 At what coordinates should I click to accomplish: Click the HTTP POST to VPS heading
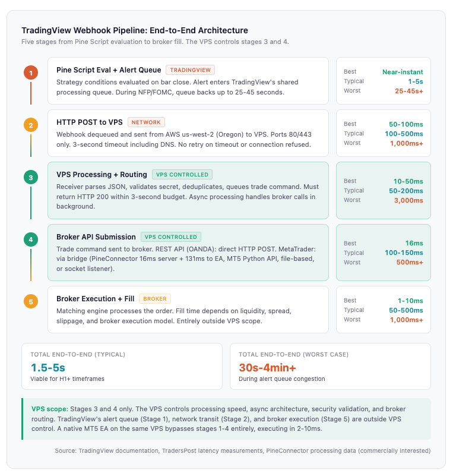pos(90,122)
